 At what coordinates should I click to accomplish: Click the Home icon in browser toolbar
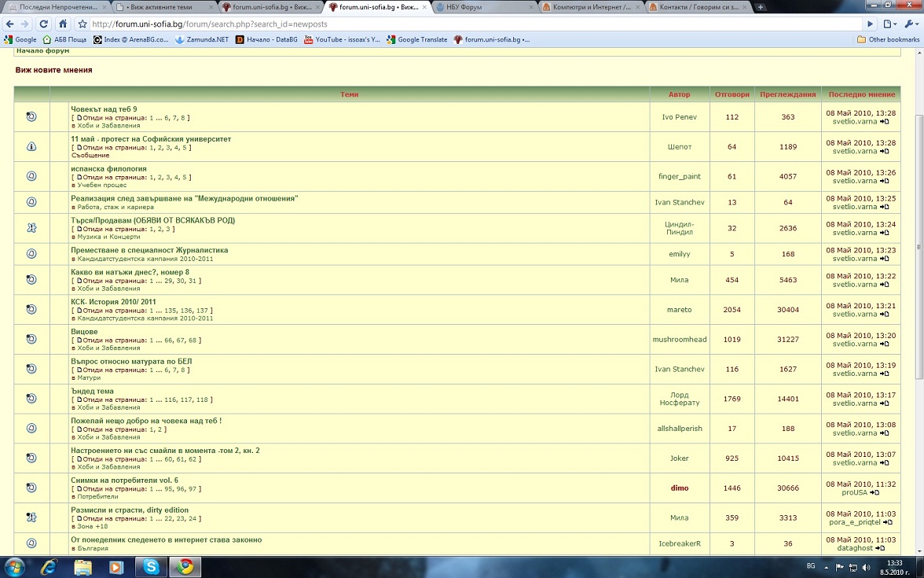pyautogui.click(x=63, y=24)
